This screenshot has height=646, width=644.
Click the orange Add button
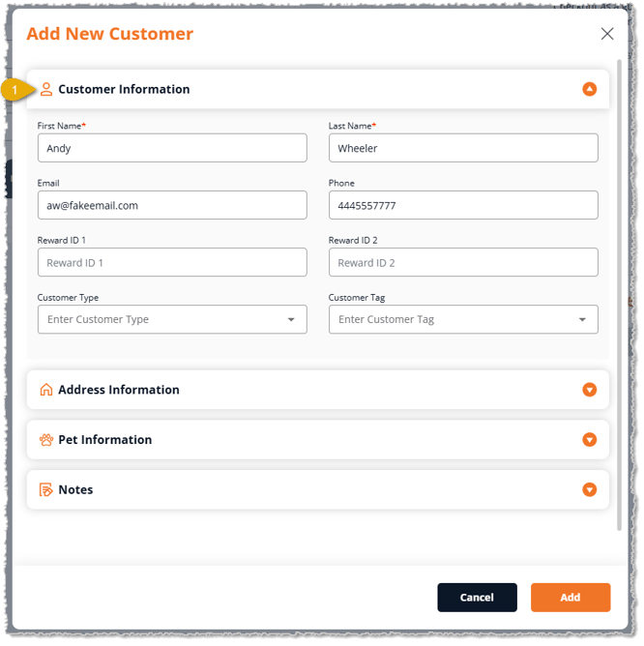(571, 598)
